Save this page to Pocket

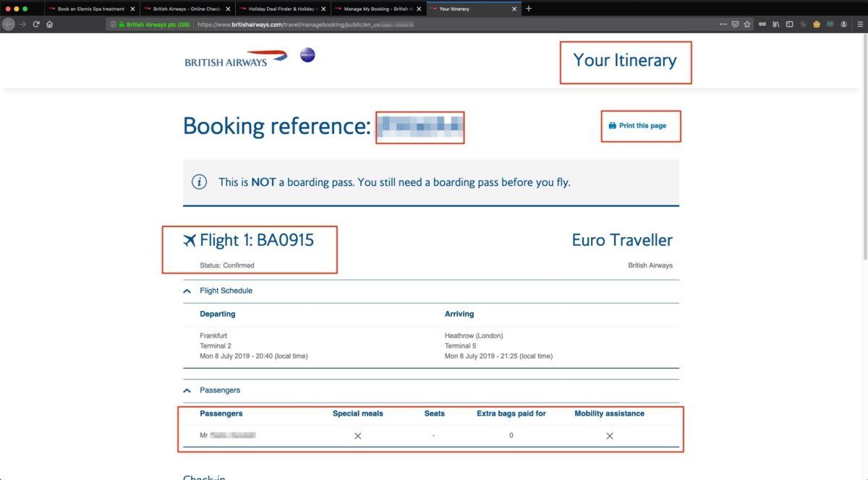735,24
